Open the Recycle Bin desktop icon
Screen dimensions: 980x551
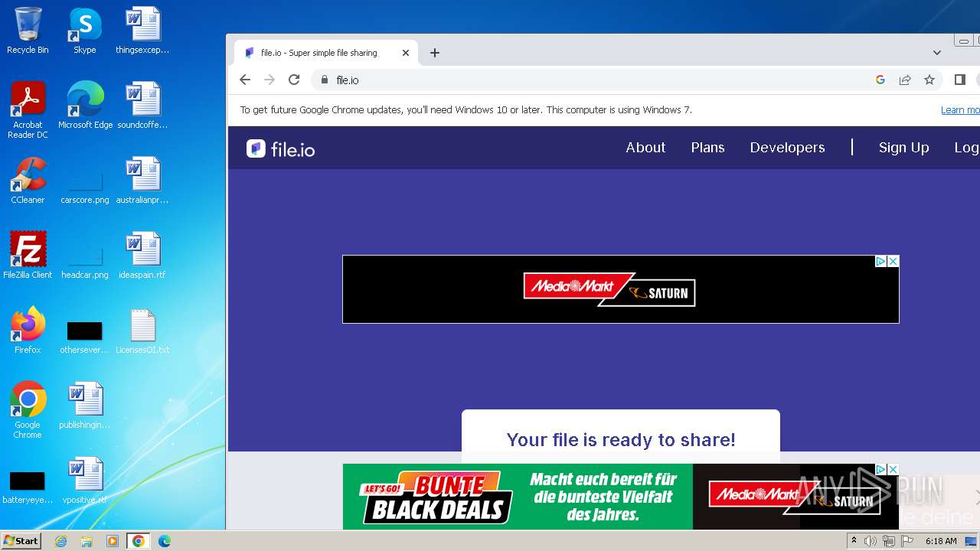click(28, 31)
